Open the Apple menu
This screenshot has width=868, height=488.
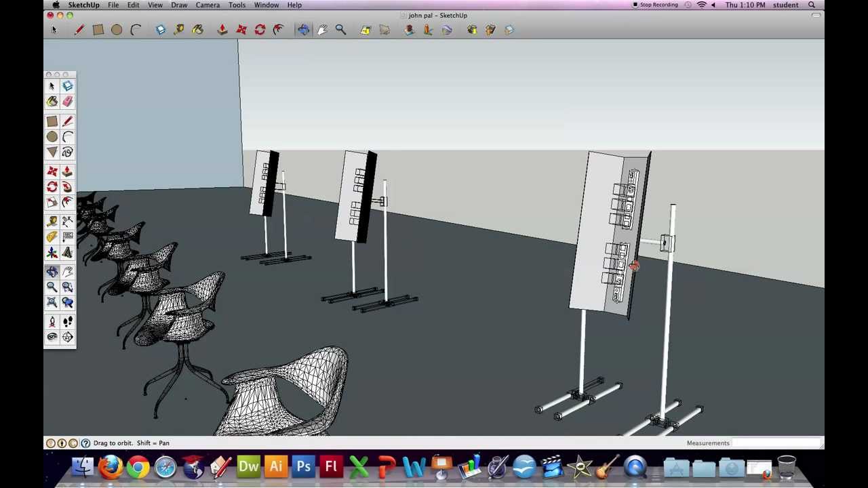coord(56,5)
